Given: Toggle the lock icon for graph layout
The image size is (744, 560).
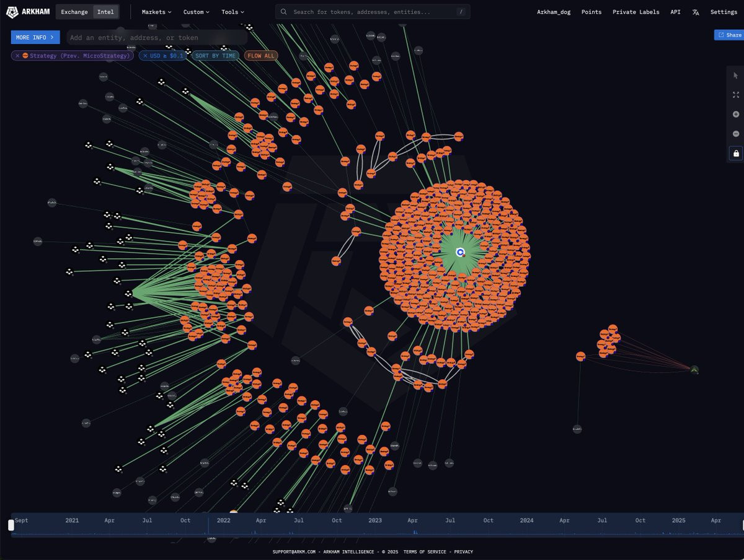Looking at the screenshot, I should (x=736, y=153).
